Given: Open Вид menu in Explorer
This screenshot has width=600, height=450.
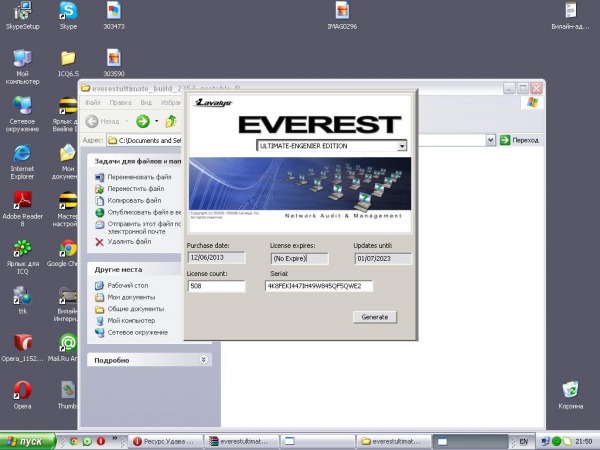Looking at the screenshot, I should 146,103.
